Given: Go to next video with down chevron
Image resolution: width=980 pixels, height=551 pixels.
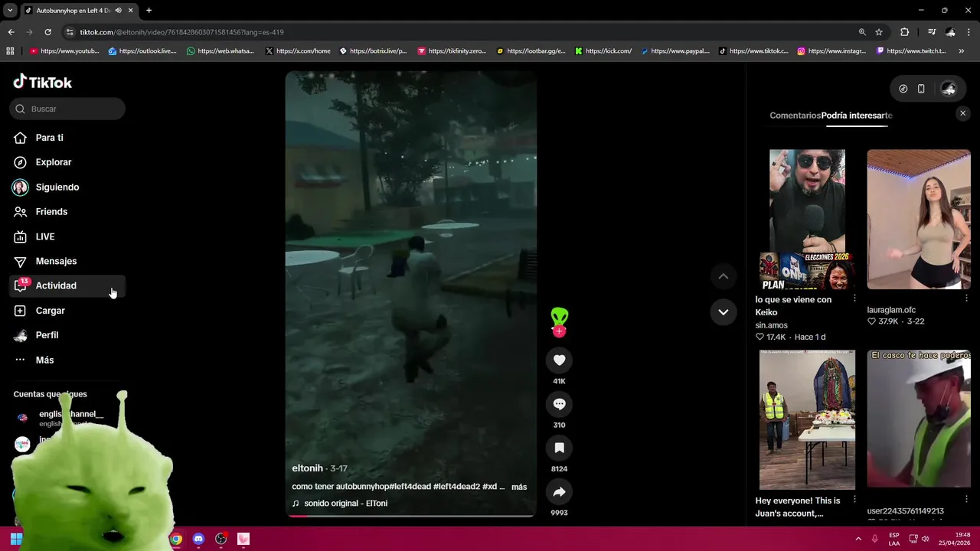Looking at the screenshot, I should click(x=723, y=312).
